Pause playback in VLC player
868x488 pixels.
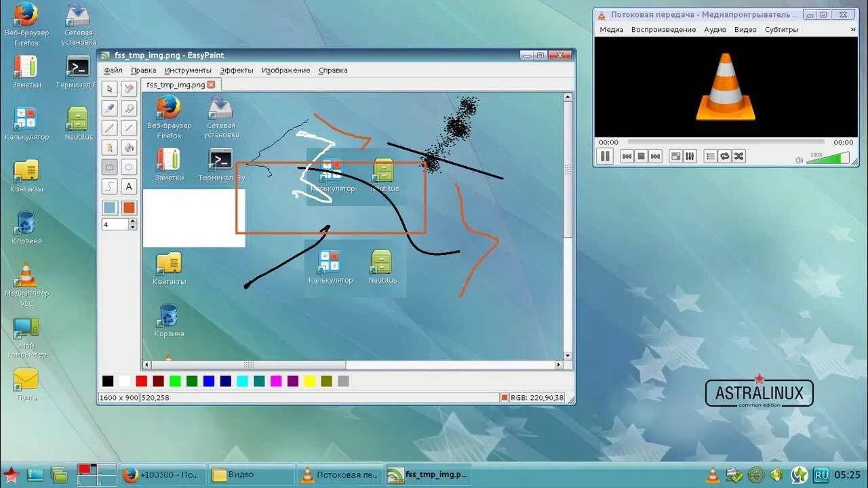pos(605,157)
